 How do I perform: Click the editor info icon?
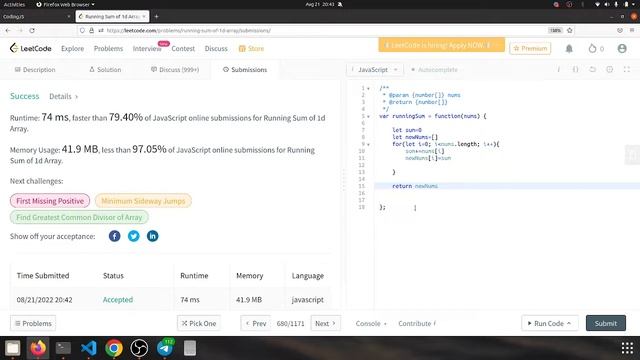[558, 69]
